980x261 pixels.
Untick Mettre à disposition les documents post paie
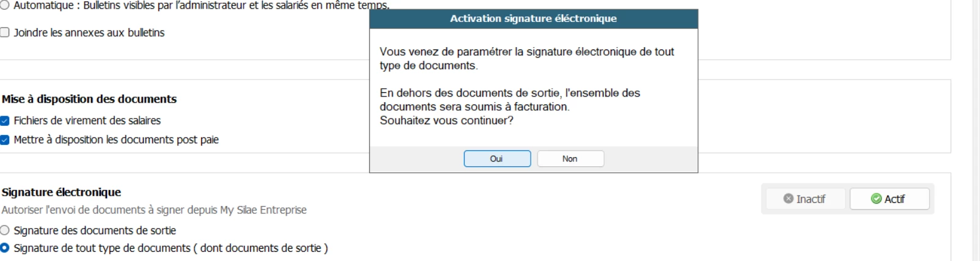coord(5,140)
